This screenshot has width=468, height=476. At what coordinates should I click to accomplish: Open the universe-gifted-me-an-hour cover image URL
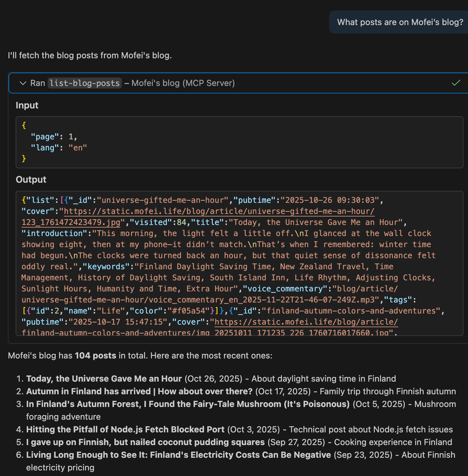(219, 211)
